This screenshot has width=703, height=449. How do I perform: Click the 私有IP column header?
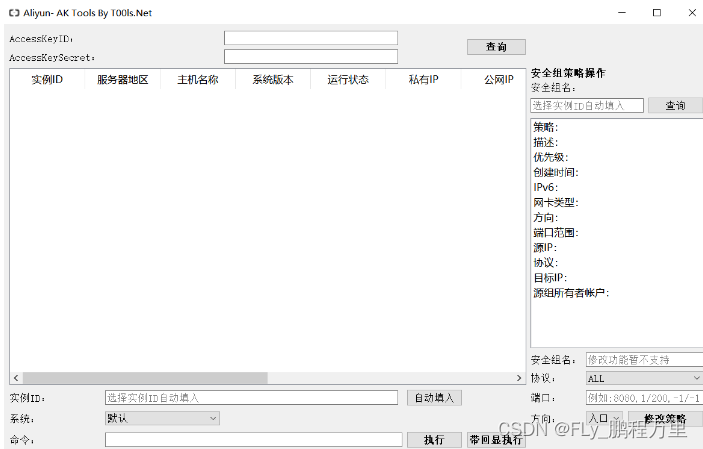(x=423, y=79)
